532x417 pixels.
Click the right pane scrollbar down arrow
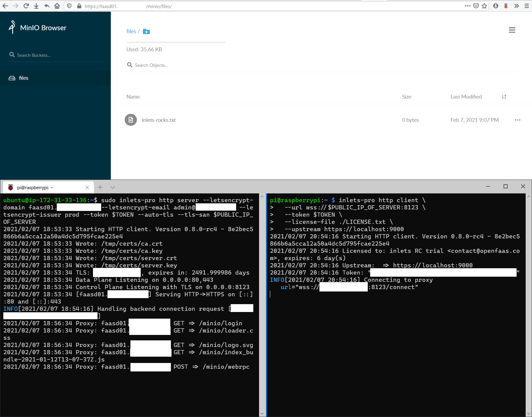(529, 414)
